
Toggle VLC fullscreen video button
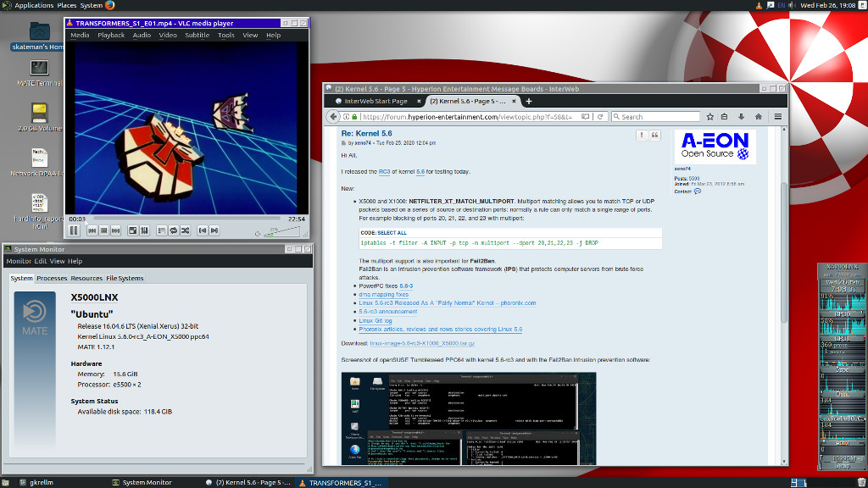(133, 230)
